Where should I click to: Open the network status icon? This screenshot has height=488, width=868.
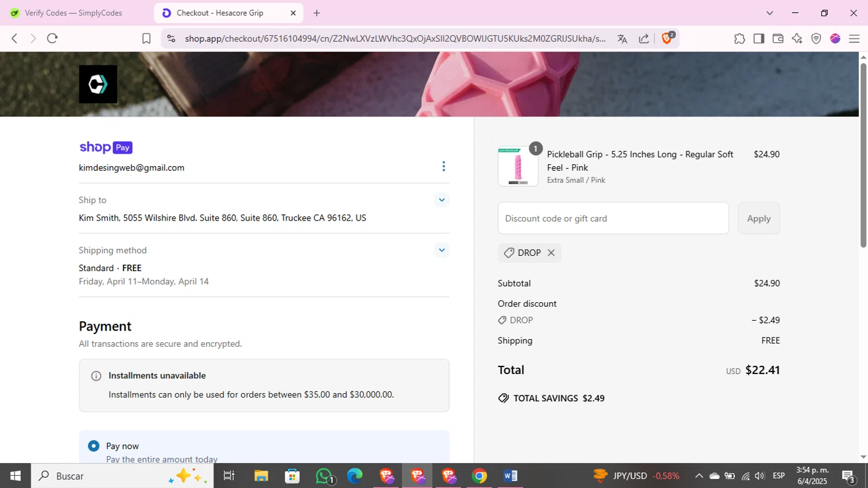[745, 476]
